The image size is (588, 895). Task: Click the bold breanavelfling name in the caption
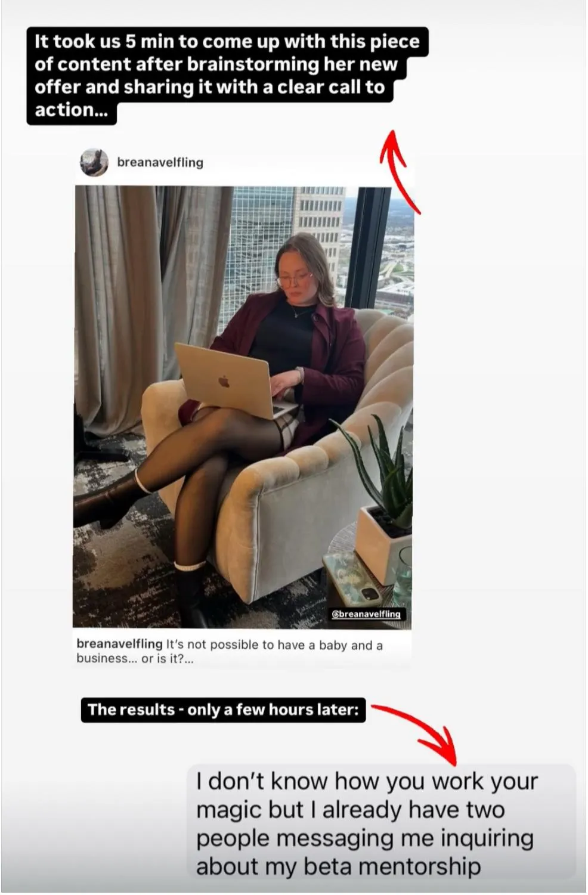[119, 645]
